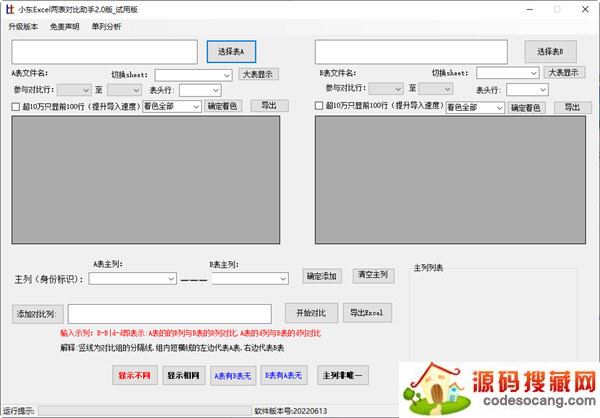The image size is (600, 418).
Task: Click the app icon in title bar
Action: tap(10, 9)
